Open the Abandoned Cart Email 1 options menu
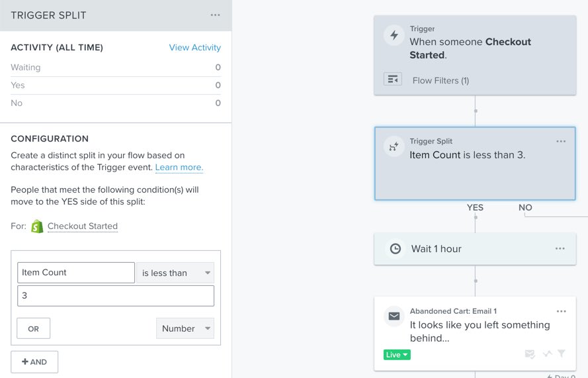Image resolution: width=588 pixels, height=378 pixels. [x=561, y=311]
